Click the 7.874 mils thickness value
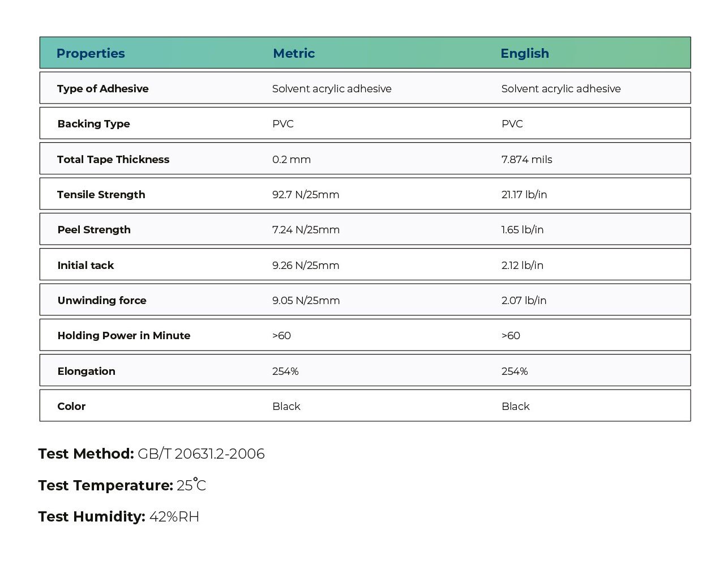Viewport: 728px width, 577px height. coord(526,159)
